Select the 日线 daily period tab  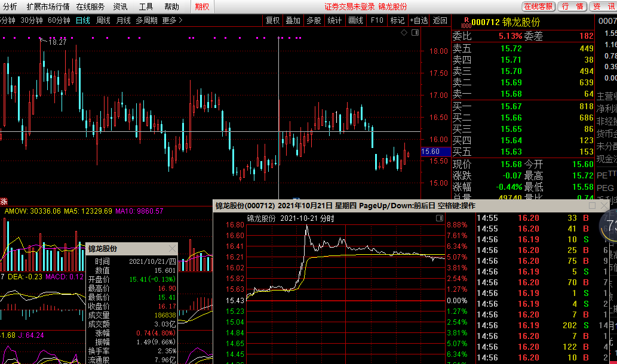[83, 20]
